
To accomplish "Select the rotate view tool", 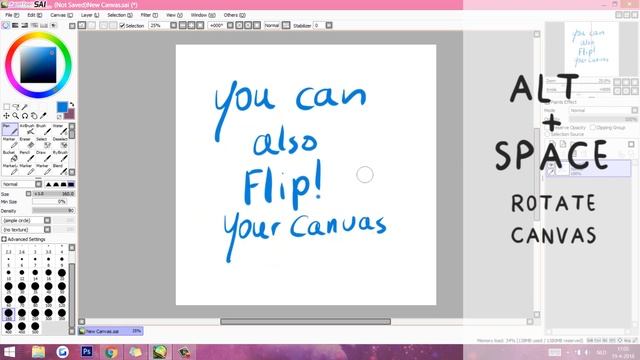I will 25,116.
